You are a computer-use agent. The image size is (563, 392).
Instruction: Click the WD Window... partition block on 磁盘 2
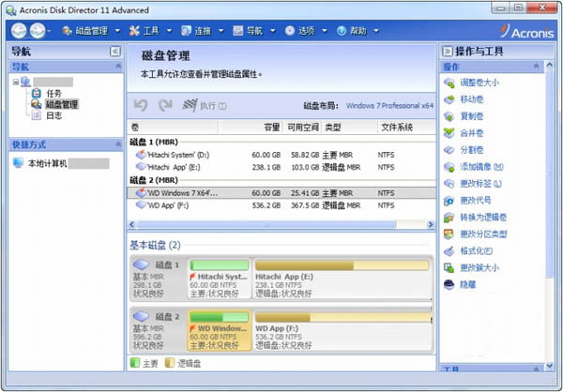coord(220,330)
